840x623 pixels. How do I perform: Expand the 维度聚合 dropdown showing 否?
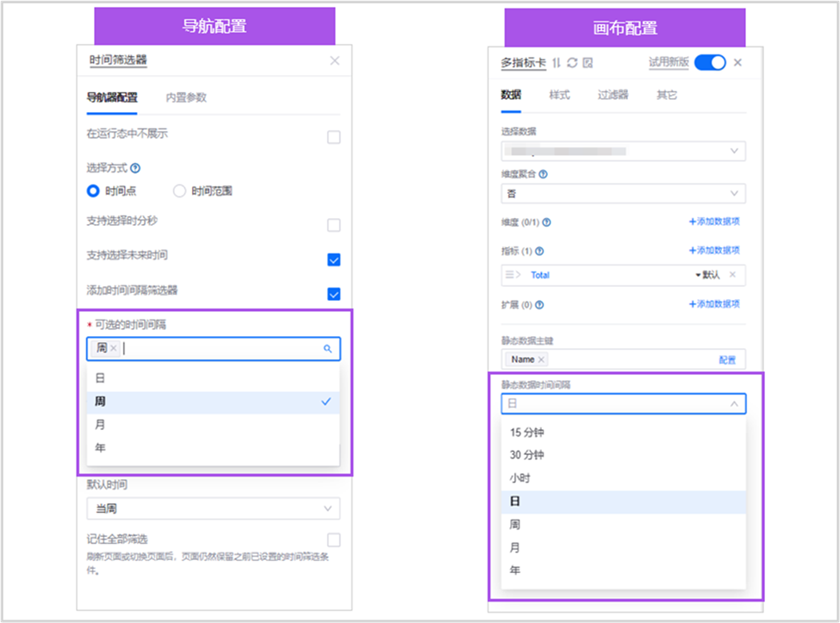(623, 194)
